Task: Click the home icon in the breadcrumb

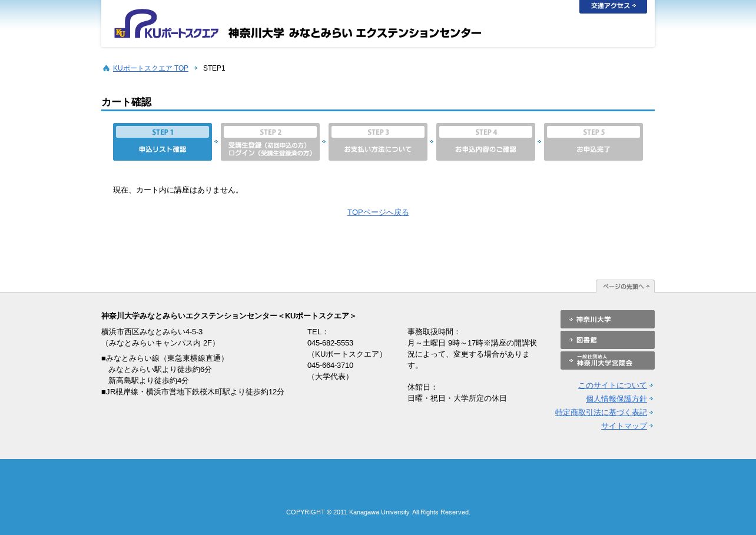Action: click(x=106, y=68)
